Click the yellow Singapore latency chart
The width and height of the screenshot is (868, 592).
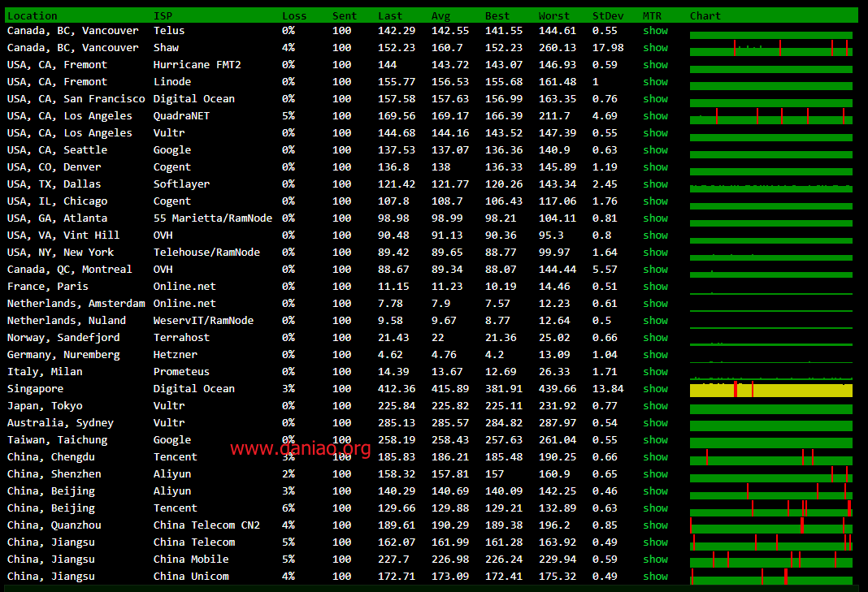click(x=771, y=390)
